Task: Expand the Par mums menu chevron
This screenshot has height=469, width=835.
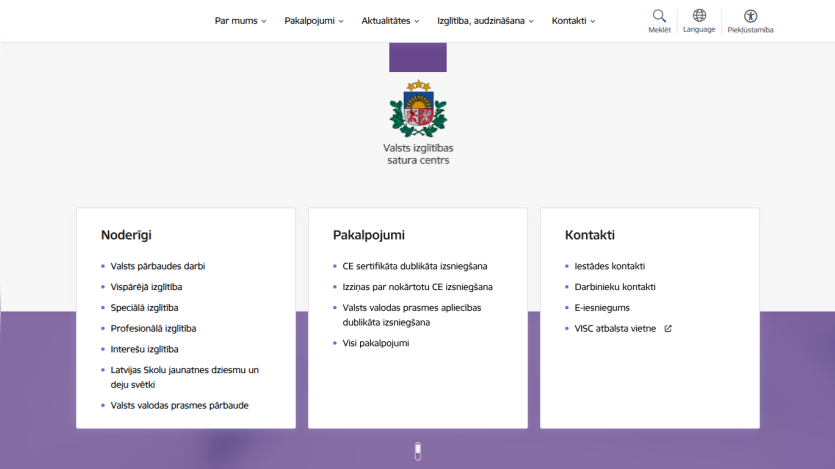Action: [264, 21]
